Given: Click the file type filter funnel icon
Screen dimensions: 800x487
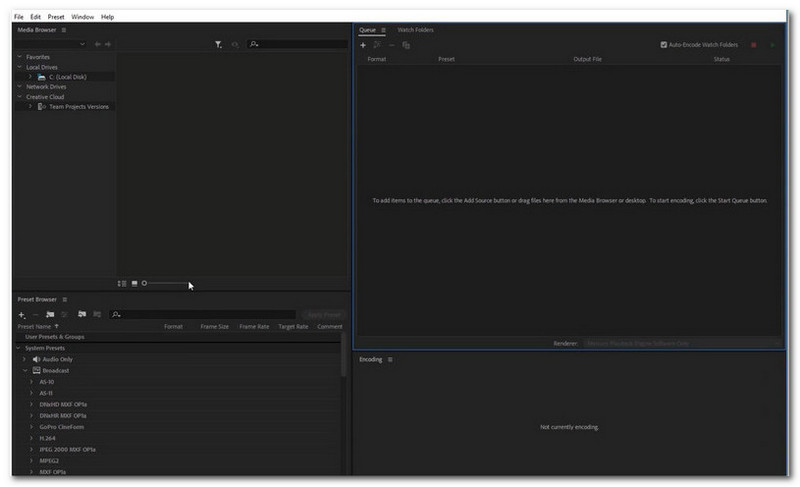Looking at the screenshot, I should tap(218, 44).
